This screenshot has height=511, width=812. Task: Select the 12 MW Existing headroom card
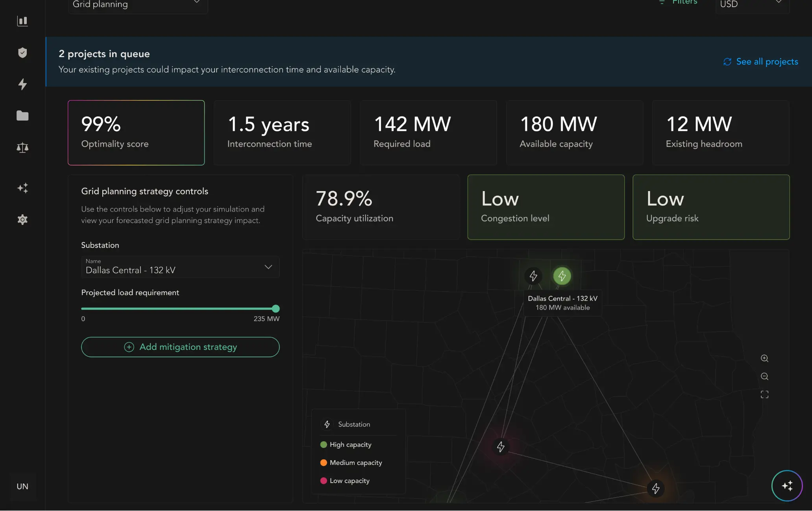[721, 132]
